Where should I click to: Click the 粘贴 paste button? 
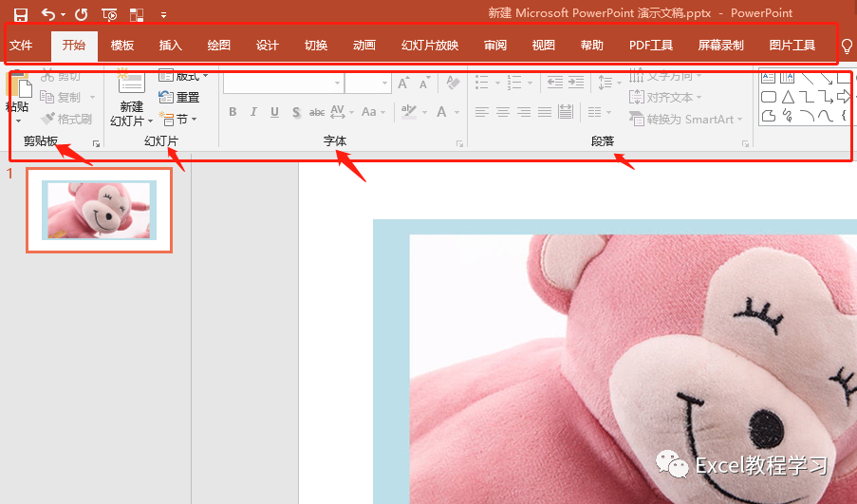17,96
